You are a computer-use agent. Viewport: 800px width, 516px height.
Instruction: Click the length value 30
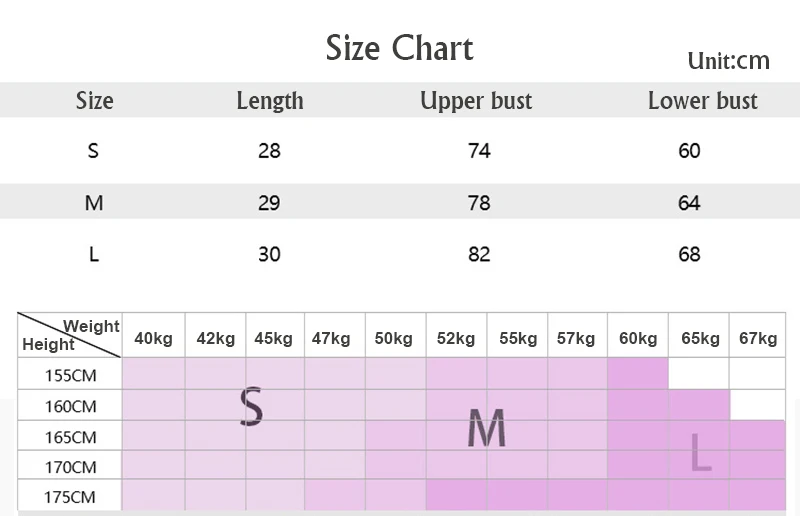tap(269, 254)
